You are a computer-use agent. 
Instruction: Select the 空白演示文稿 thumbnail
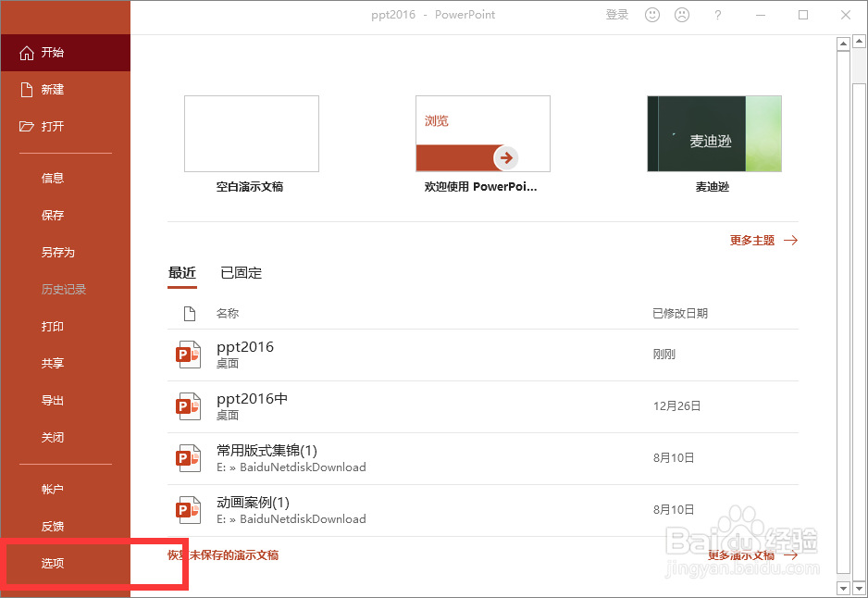(x=252, y=133)
